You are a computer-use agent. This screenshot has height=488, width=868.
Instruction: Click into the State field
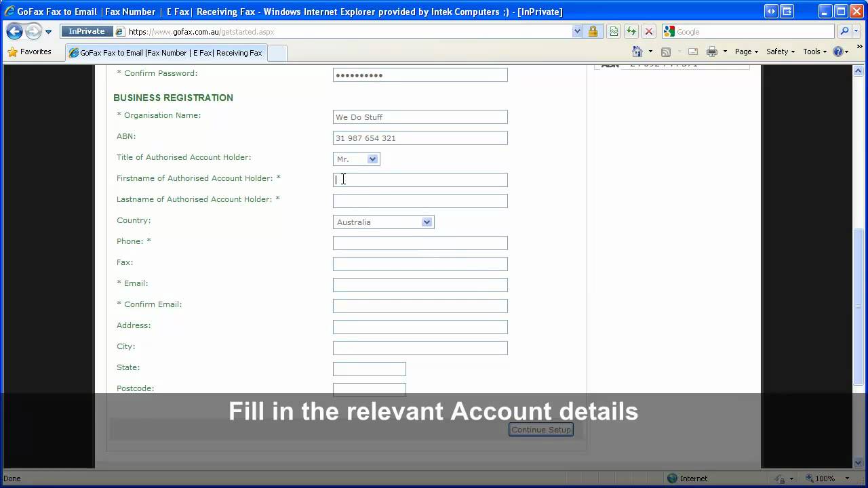370,369
